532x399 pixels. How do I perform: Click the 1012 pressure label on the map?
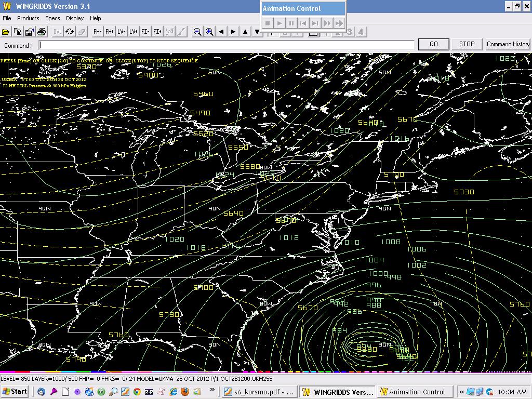[x=289, y=237]
